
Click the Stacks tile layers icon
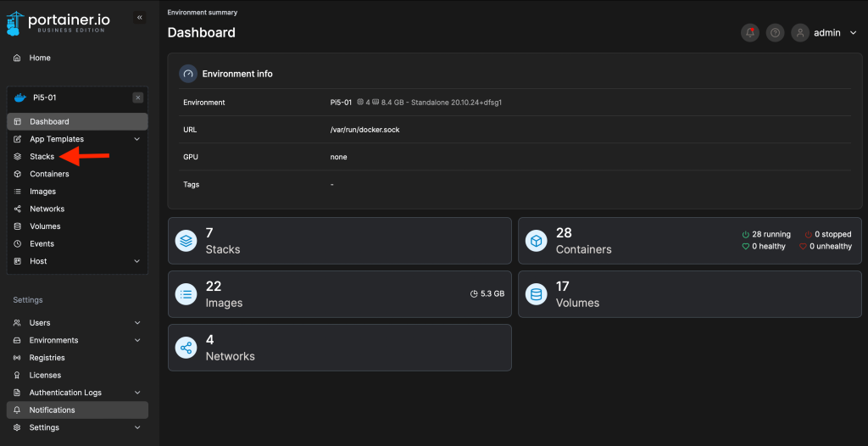(x=186, y=241)
